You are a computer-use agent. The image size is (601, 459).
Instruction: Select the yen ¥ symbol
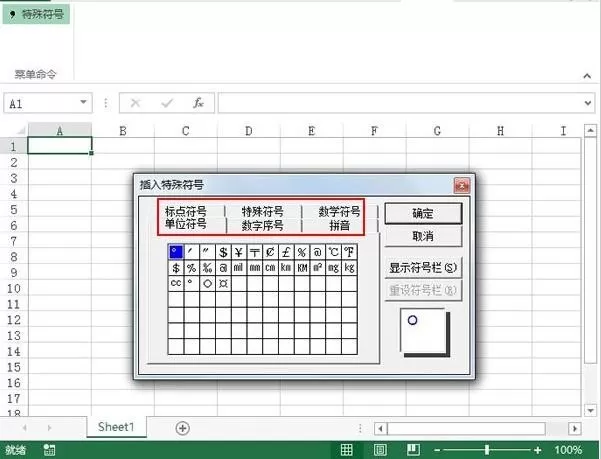pos(239,252)
